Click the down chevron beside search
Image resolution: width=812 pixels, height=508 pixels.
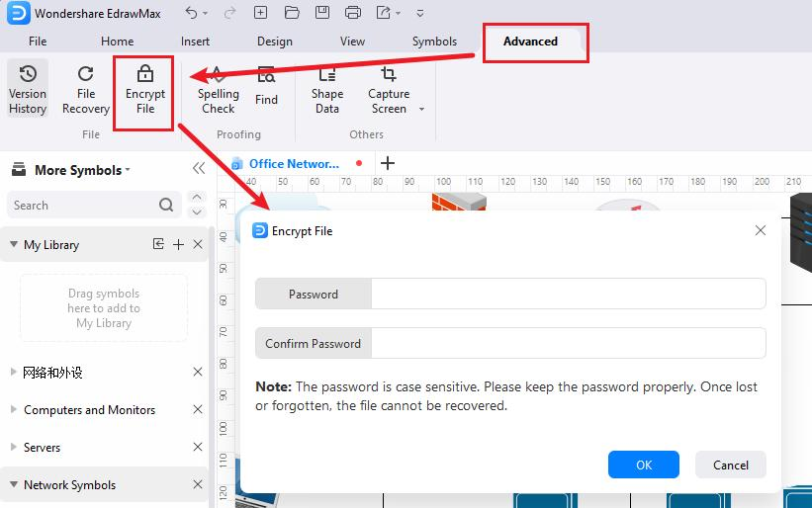[197, 212]
